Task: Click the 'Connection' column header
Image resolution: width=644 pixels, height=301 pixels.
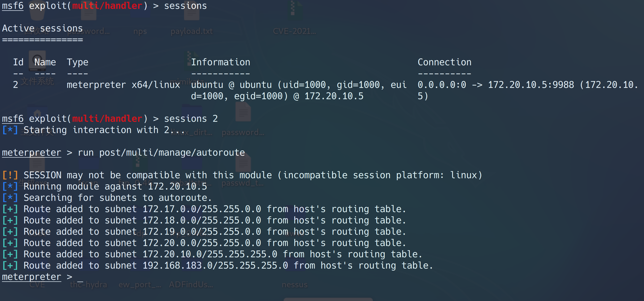Action: [x=444, y=62]
